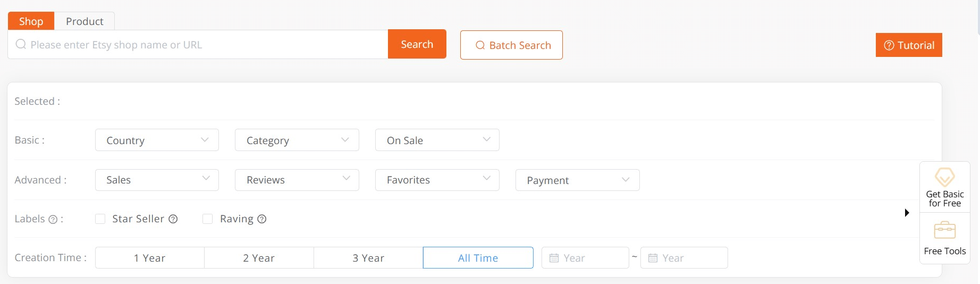Click the black arrow to collapse side panel

pos(907,213)
